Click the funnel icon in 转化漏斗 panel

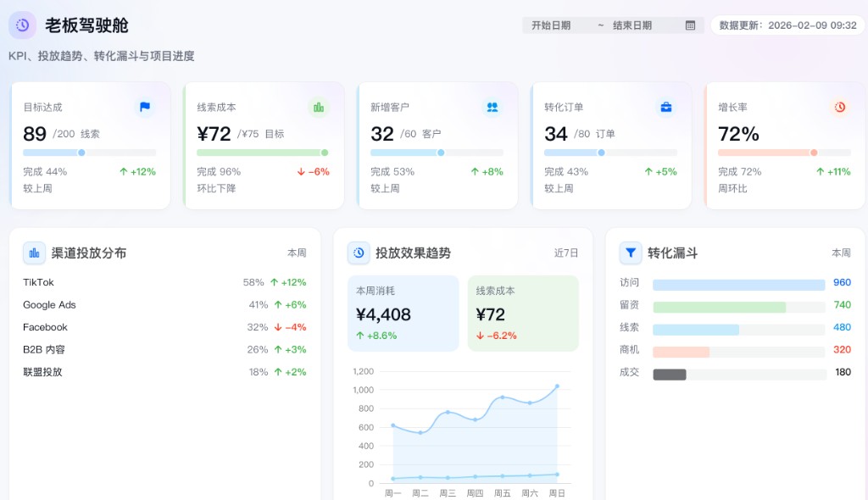pos(630,253)
